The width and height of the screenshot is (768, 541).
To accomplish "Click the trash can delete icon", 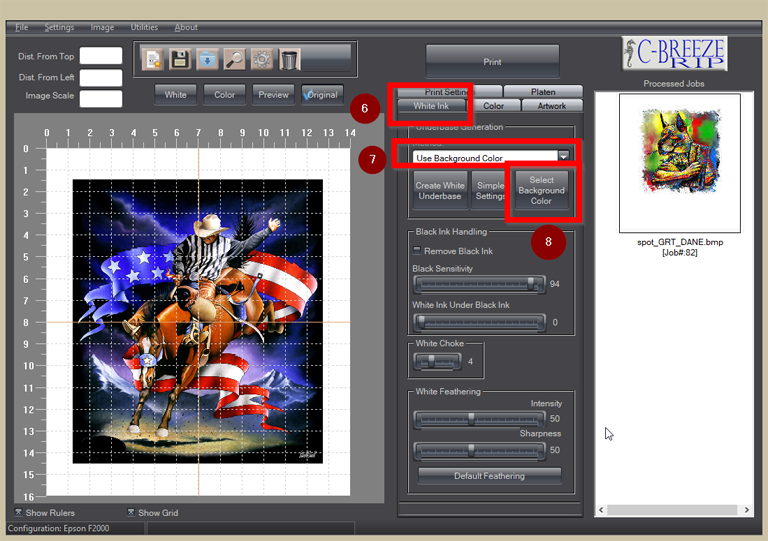I will pos(289,59).
